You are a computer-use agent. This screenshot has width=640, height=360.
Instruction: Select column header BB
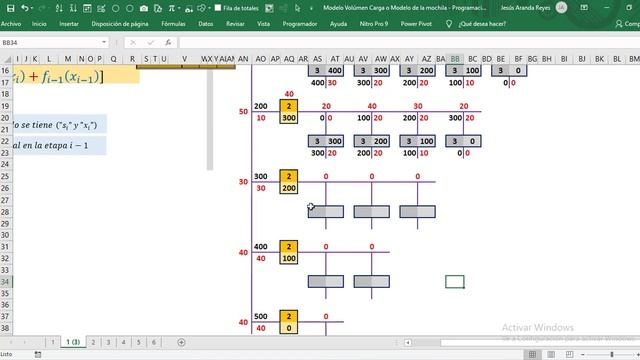455,59
